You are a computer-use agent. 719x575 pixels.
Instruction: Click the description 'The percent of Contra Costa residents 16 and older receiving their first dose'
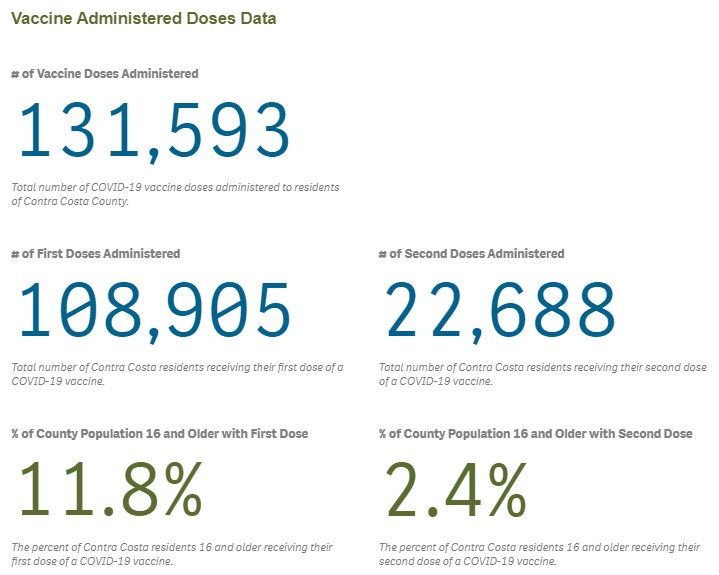172,554
